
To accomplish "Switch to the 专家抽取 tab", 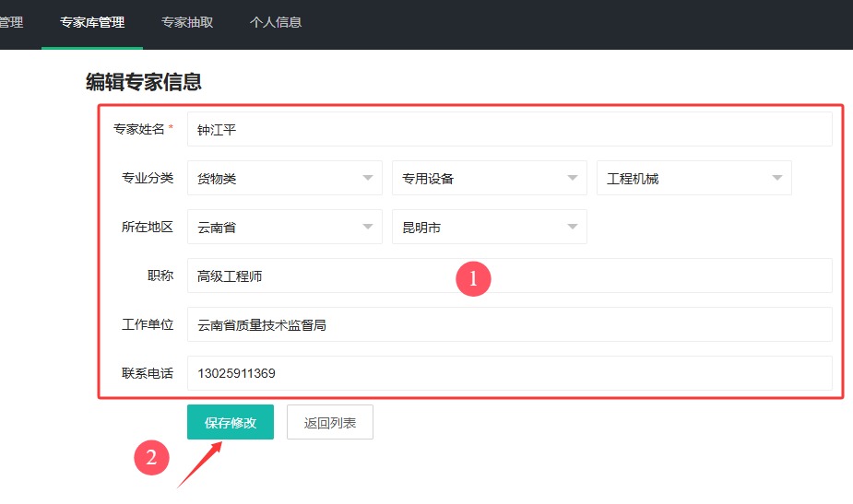I will pyautogui.click(x=187, y=22).
